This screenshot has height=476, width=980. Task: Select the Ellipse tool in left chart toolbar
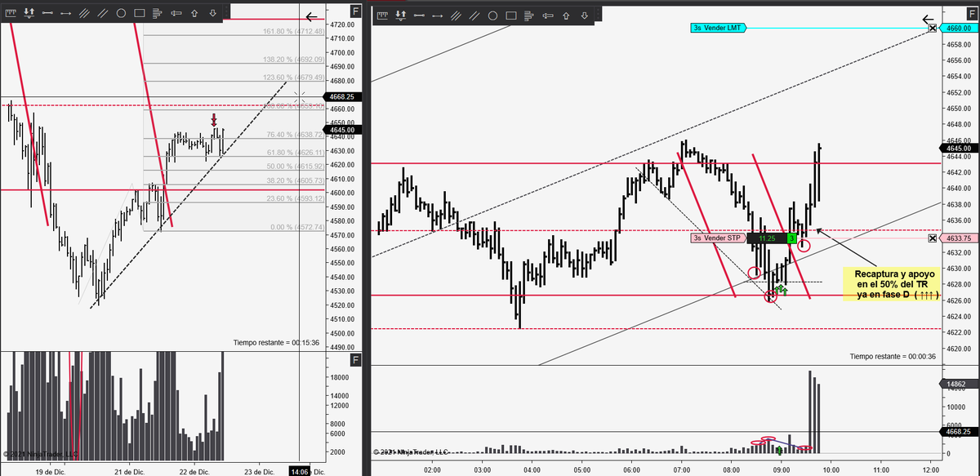(121, 13)
